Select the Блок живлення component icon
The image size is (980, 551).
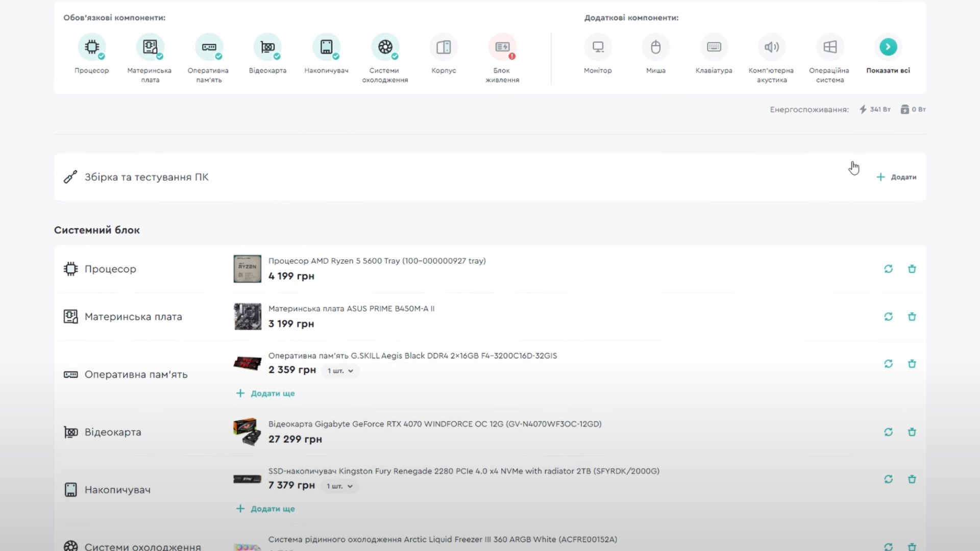(502, 47)
